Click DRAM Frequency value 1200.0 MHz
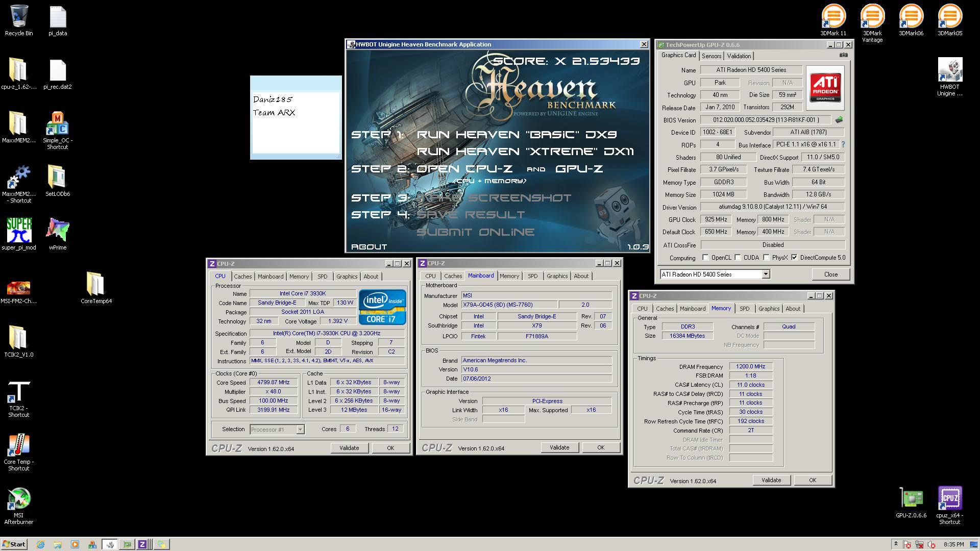Image resolution: width=980 pixels, height=551 pixels. [x=750, y=366]
